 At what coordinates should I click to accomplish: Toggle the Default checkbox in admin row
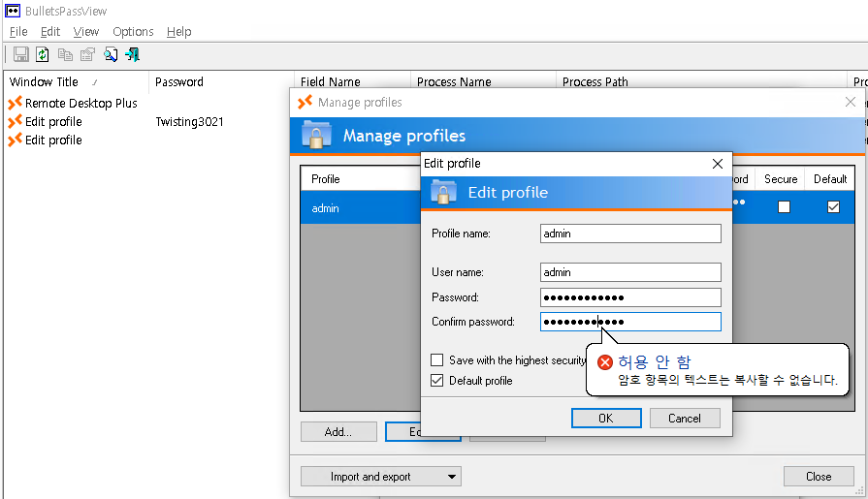(x=833, y=207)
